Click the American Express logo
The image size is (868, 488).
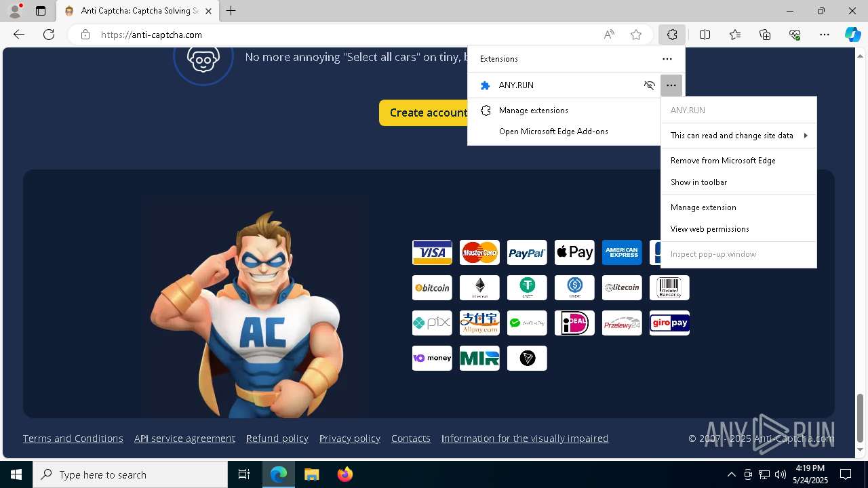[622, 252]
